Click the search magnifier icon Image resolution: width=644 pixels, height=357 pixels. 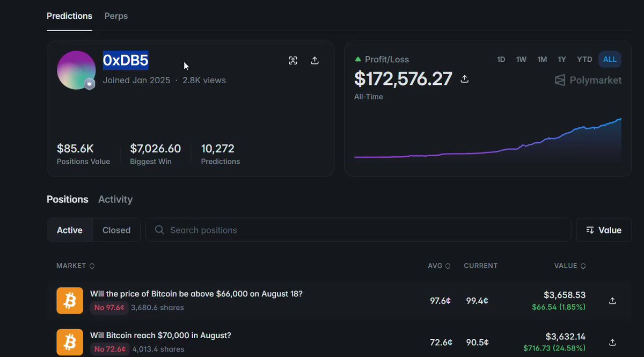[159, 230]
